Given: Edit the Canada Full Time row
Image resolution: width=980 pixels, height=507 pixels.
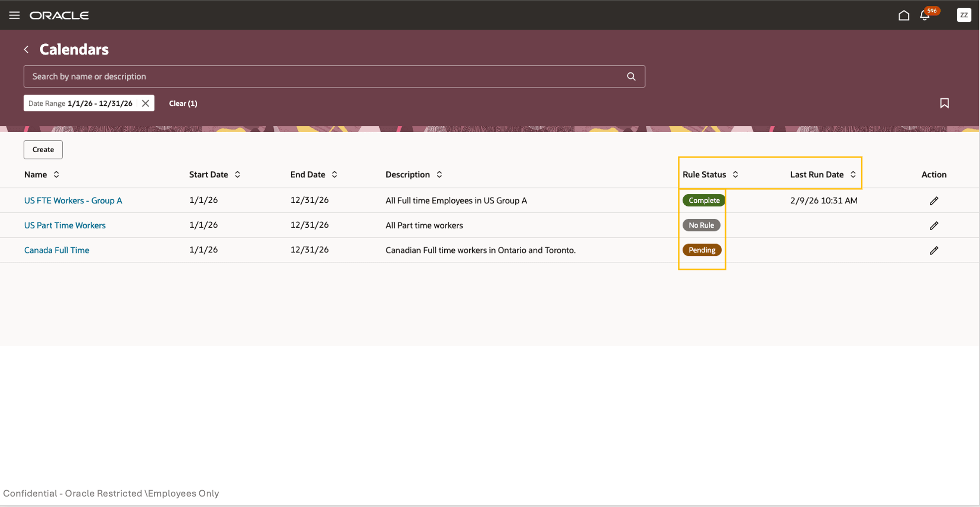Looking at the screenshot, I should pyautogui.click(x=934, y=251).
